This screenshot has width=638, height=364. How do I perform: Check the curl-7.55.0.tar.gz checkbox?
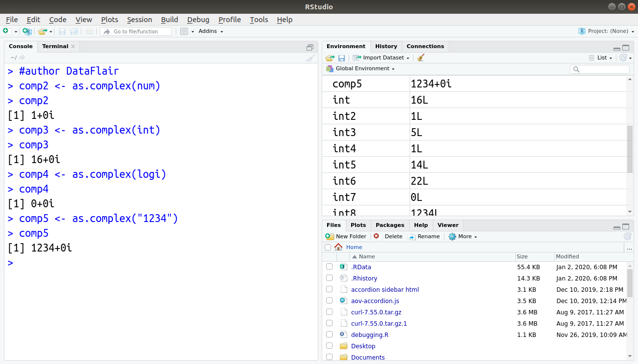pyautogui.click(x=329, y=312)
